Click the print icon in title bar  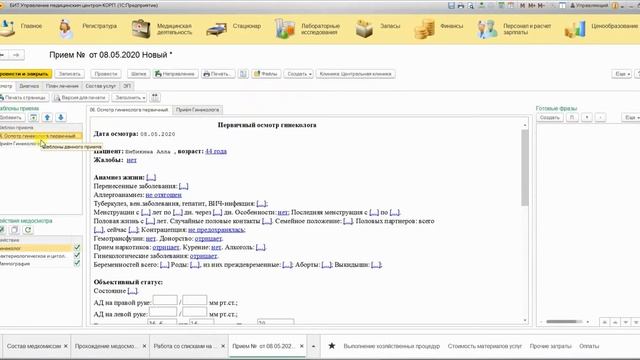click(x=461, y=6)
